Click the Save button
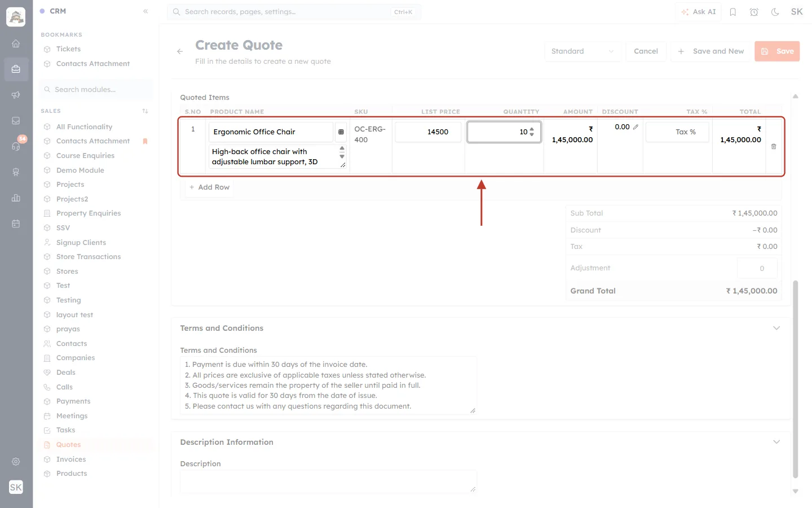Image resolution: width=812 pixels, height=508 pixels. (x=777, y=51)
